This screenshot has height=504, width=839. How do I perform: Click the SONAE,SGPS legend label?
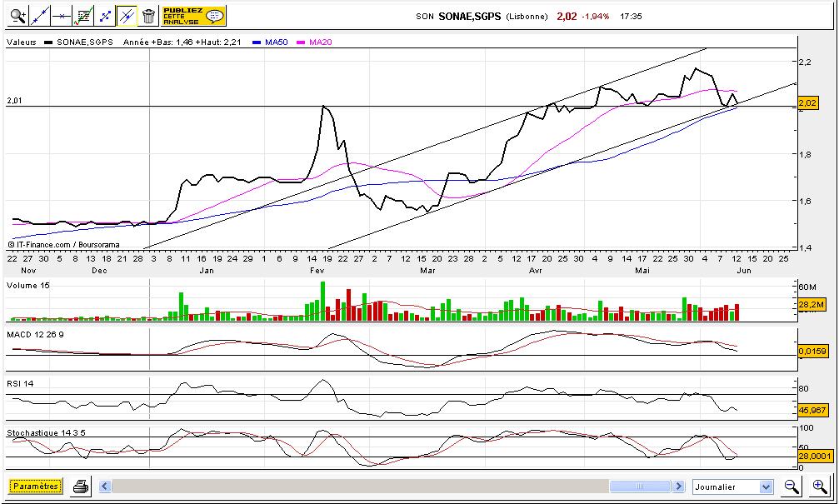(x=84, y=42)
